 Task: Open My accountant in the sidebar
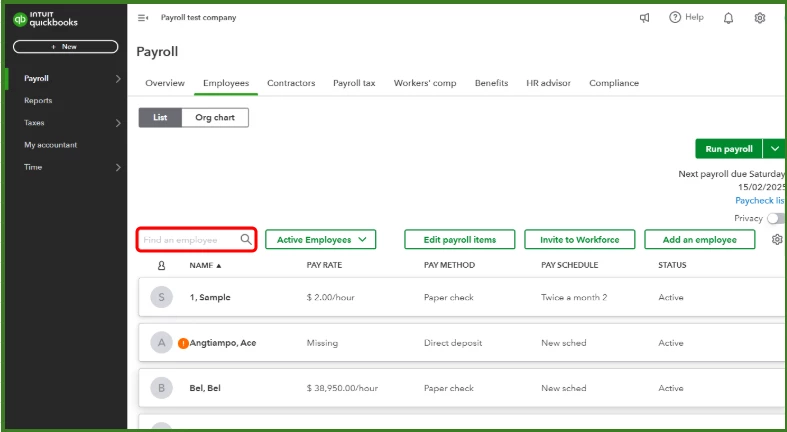click(51, 145)
